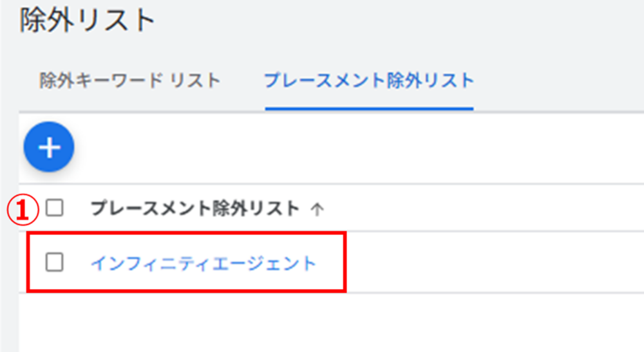The height and width of the screenshot is (352, 644).
Task: Click the blue underlined active tab label
Action: 369,80
